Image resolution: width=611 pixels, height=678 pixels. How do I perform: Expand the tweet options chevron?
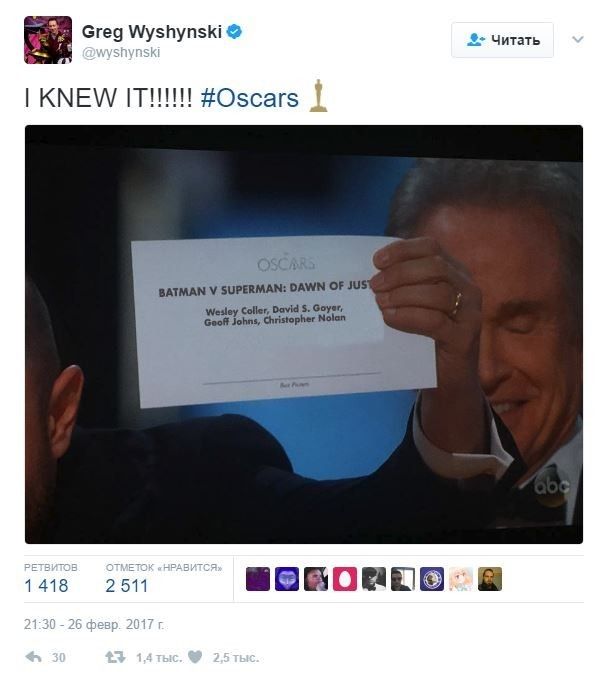pyautogui.click(x=578, y=40)
